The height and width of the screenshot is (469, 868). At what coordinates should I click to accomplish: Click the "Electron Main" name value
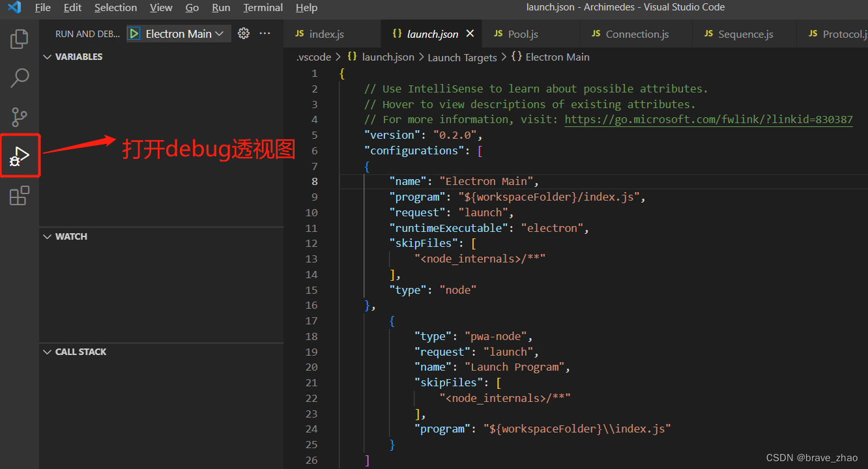point(486,182)
